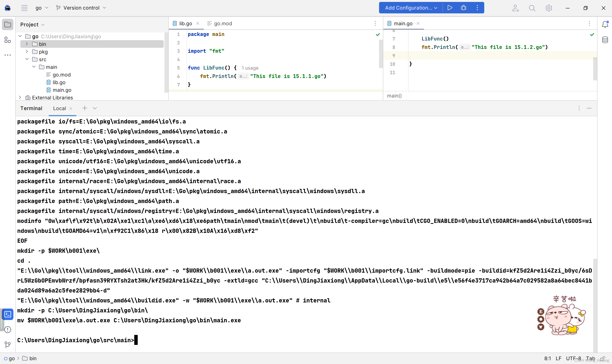This screenshot has width=612, height=364.
Task: Click the Debug bug icon
Action: [463, 8]
